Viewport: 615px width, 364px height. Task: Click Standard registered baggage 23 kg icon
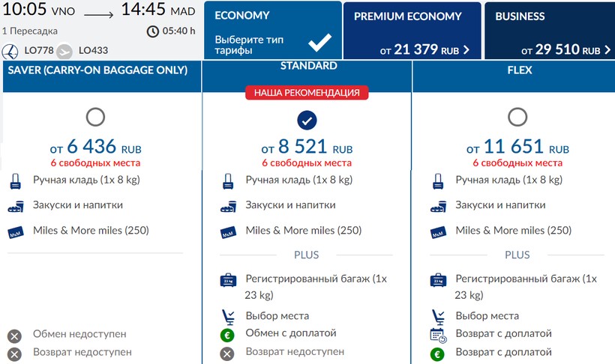[x=228, y=280]
